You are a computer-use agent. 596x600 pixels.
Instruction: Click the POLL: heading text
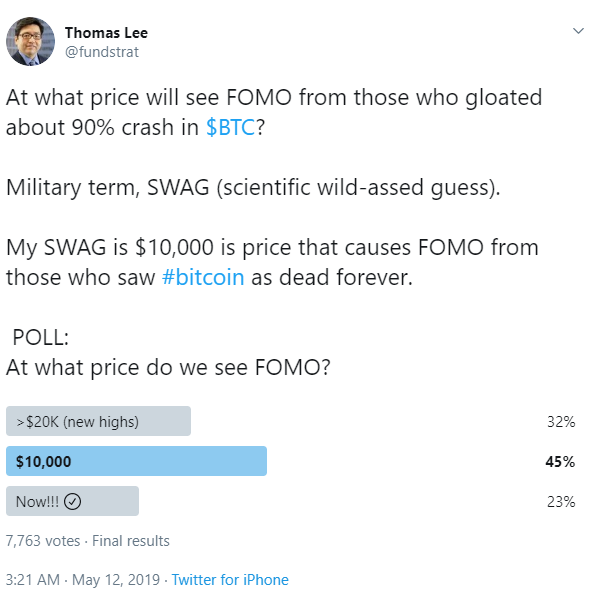(x=41, y=337)
